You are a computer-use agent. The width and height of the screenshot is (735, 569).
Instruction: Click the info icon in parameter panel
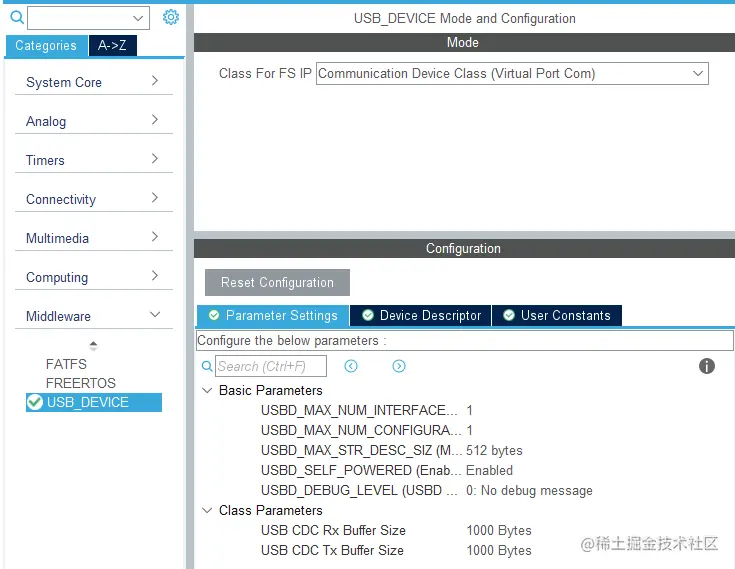click(706, 366)
